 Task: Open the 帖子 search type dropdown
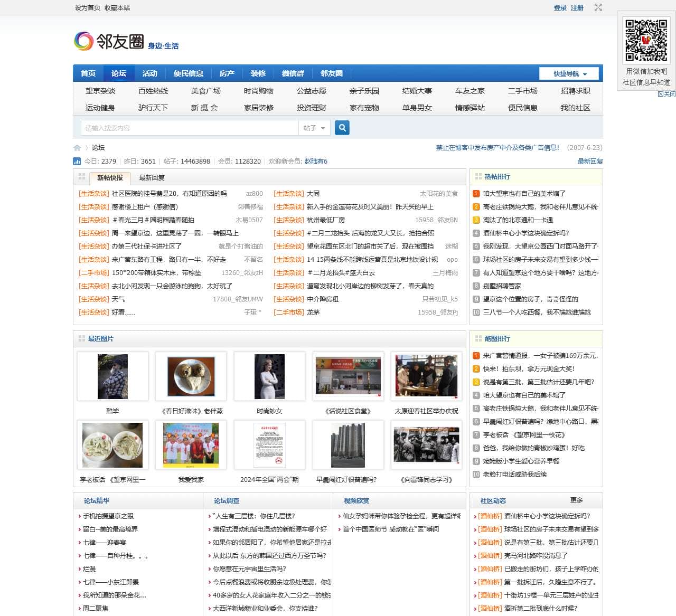point(314,127)
